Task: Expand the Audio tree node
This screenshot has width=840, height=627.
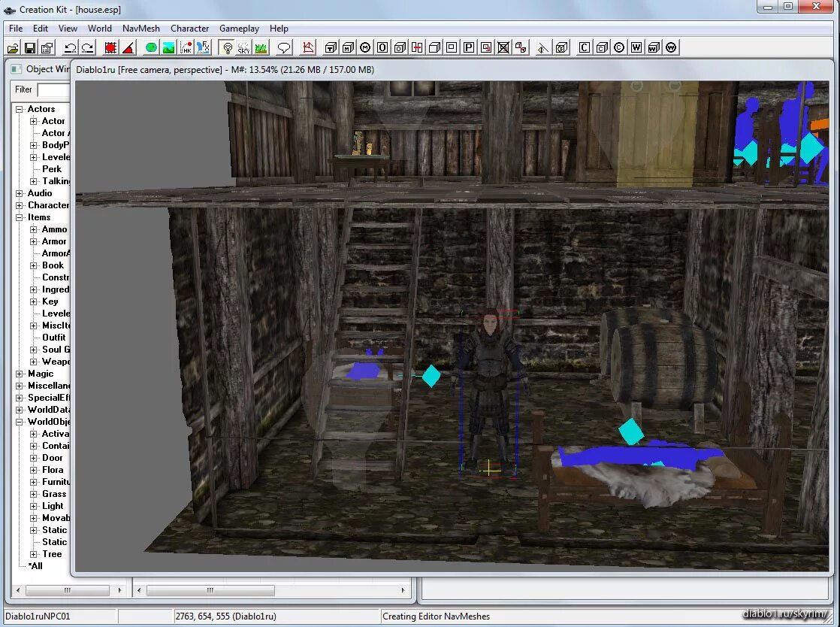Action: (20, 193)
